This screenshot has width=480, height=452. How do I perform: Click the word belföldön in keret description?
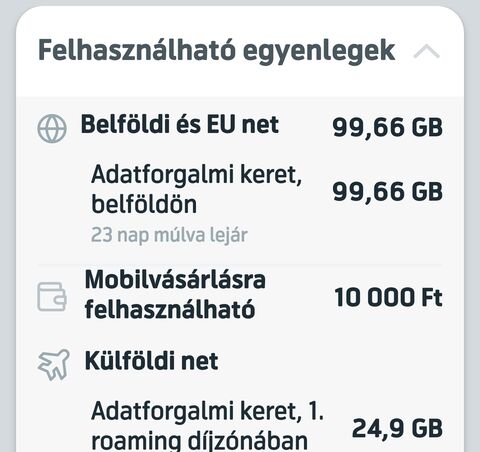coord(144,204)
